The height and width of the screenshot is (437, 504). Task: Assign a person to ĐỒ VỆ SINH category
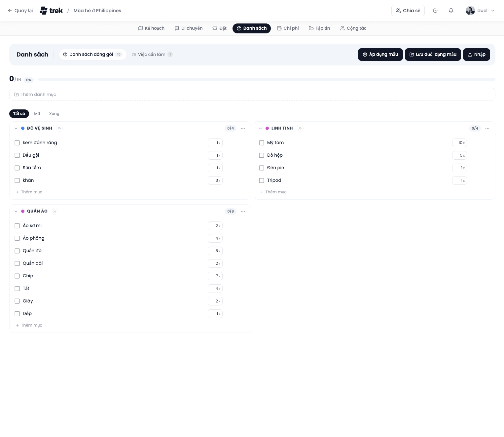[59, 128]
